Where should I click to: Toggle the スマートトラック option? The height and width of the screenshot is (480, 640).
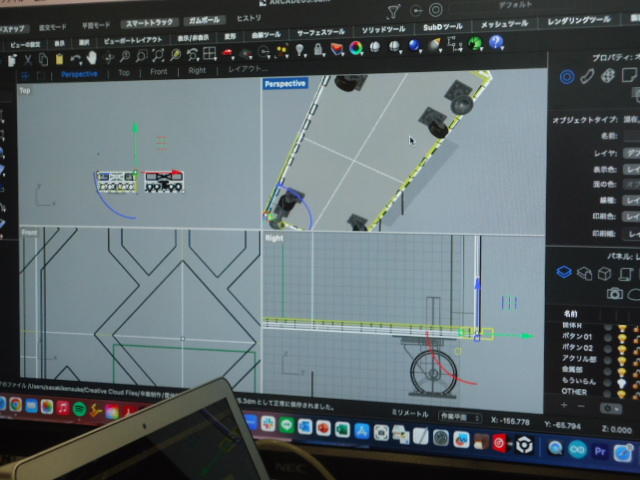[150, 23]
